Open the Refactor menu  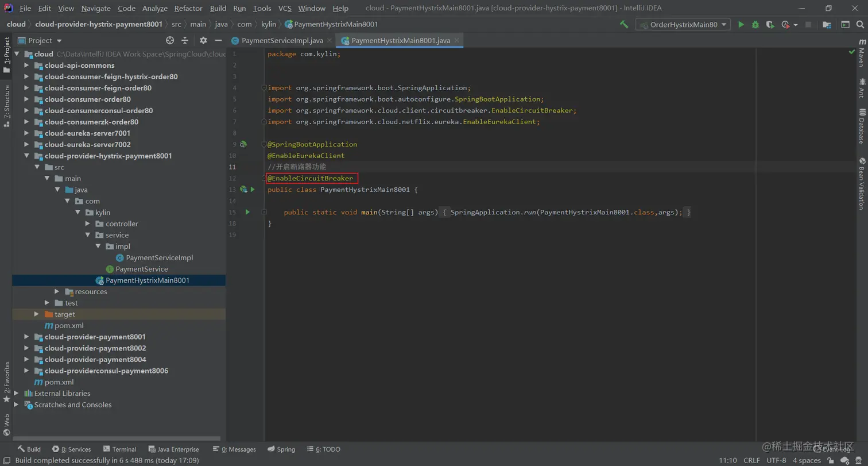click(188, 9)
